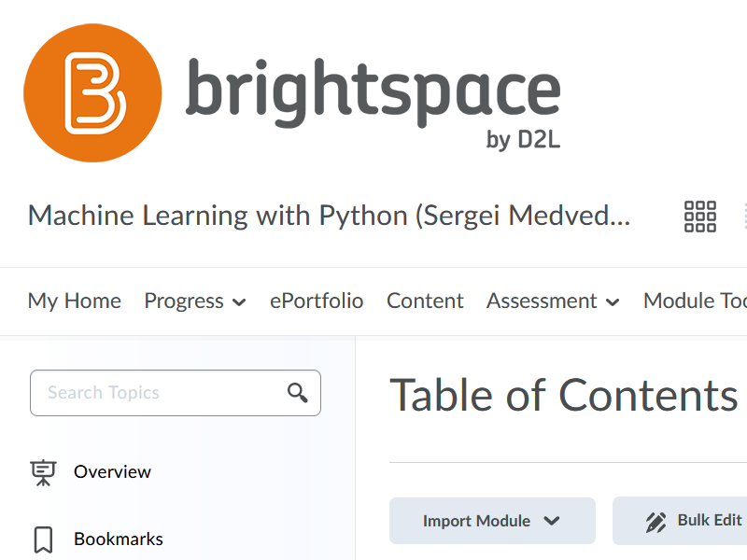Open the ePortfolio navbar item
This screenshot has height=560, width=747.
[x=317, y=301]
